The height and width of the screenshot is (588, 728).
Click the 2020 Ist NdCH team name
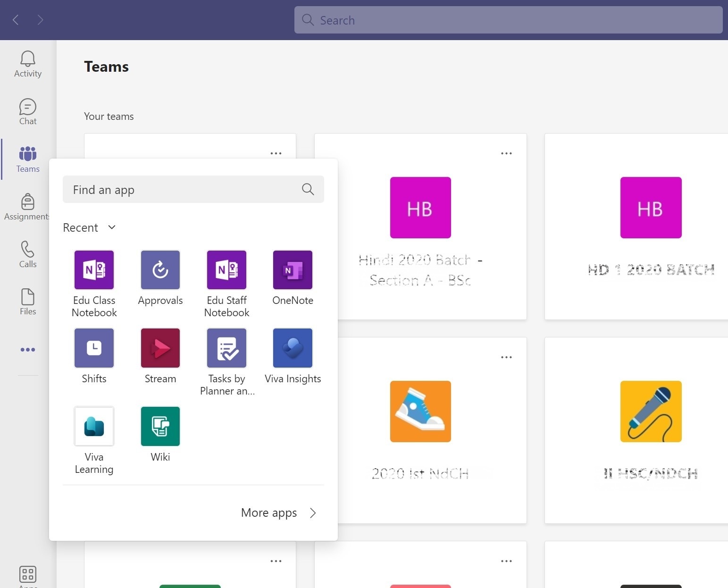[x=420, y=473]
